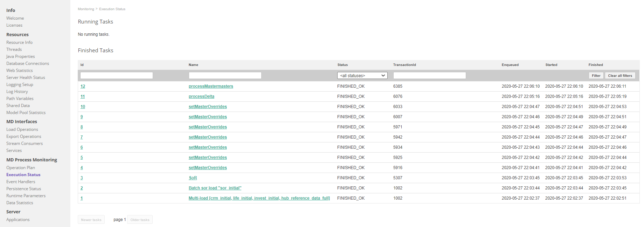This screenshot has width=644, height=227.
Task: Click the Name filter text box
Action: [x=225, y=75]
